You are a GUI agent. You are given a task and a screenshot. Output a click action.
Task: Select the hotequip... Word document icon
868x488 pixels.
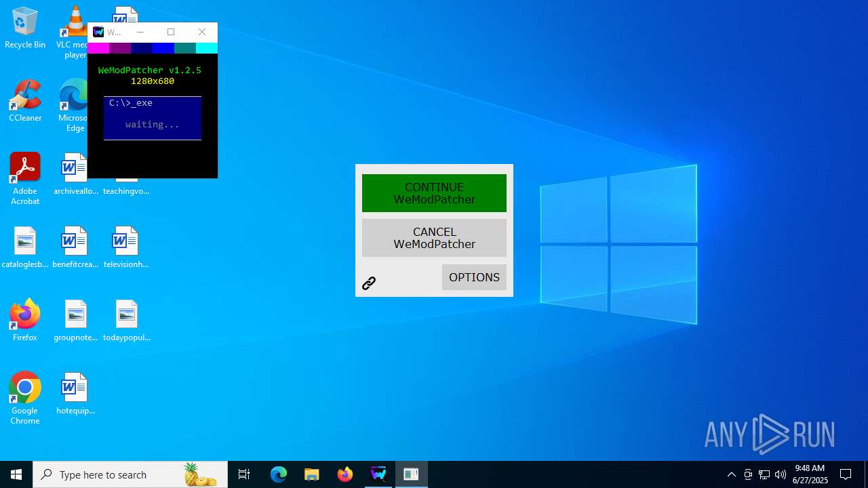click(75, 394)
